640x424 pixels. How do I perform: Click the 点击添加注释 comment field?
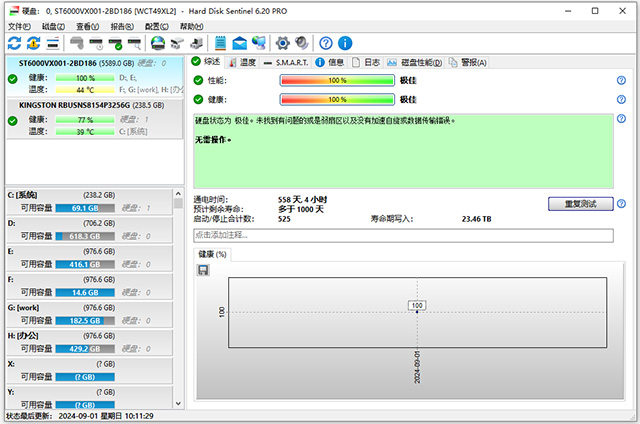pos(402,235)
